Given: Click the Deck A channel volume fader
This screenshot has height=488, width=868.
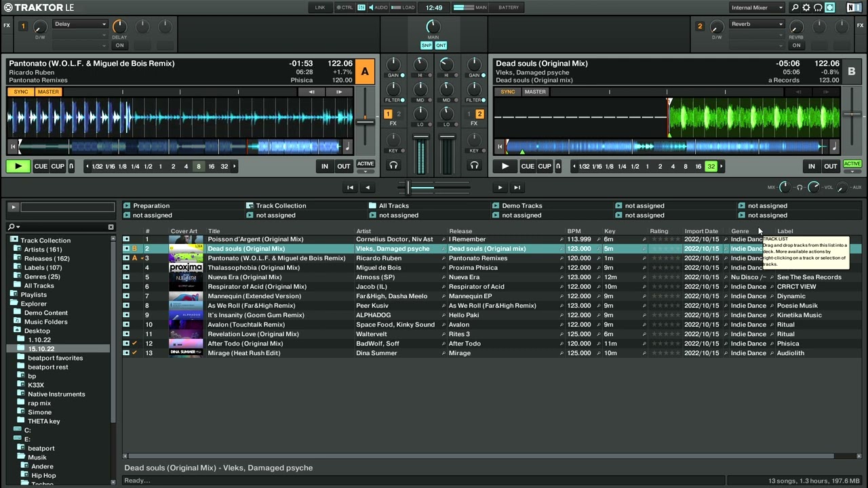Looking at the screenshot, I should 420,138.
